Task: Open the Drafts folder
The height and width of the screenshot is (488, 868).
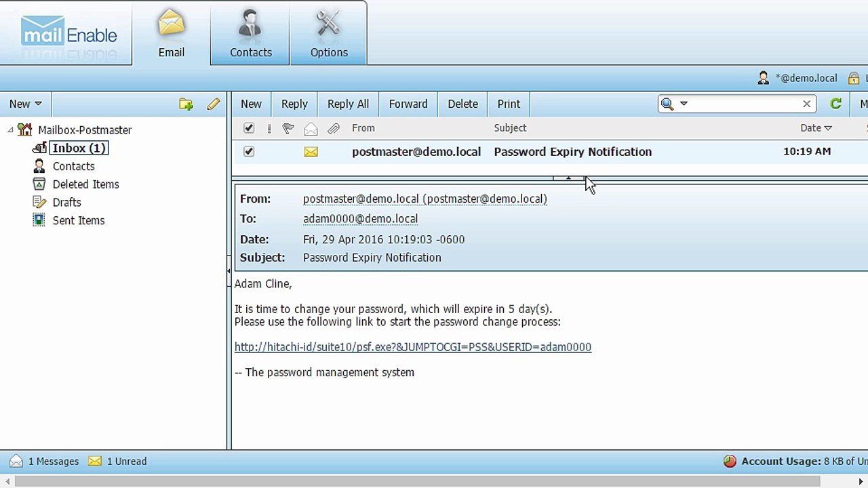Action: click(x=66, y=202)
